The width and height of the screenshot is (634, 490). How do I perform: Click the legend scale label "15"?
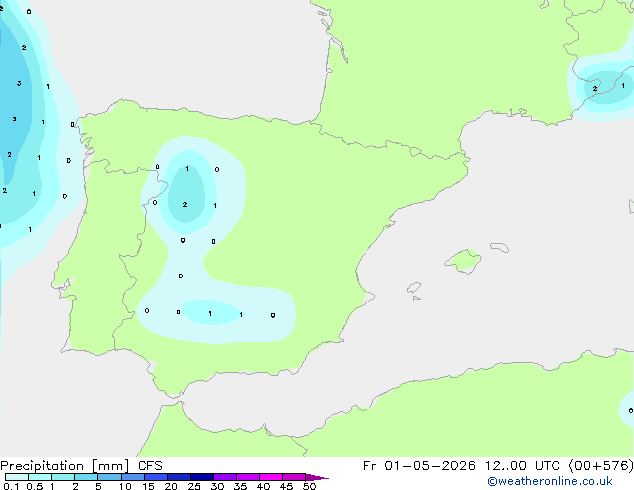(x=148, y=486)
